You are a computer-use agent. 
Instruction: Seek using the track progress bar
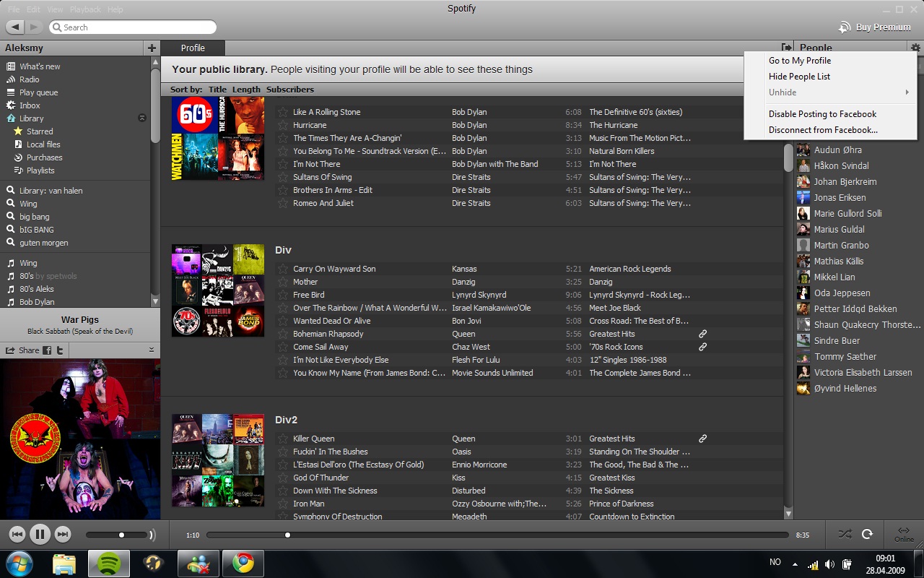tap(497, 535)
